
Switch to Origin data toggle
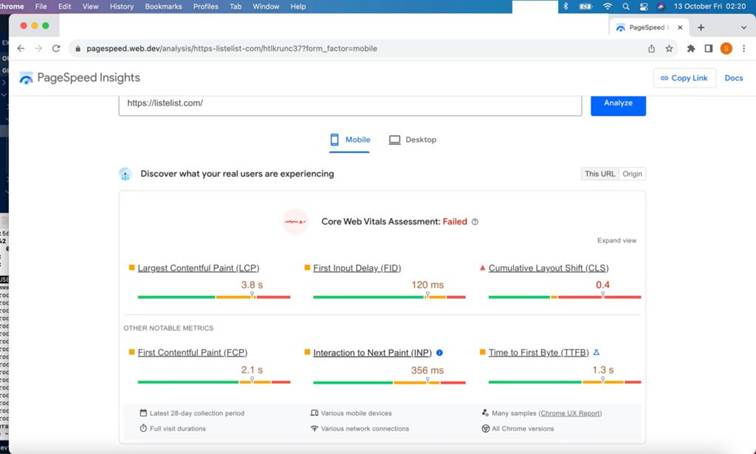coord(632,174)
